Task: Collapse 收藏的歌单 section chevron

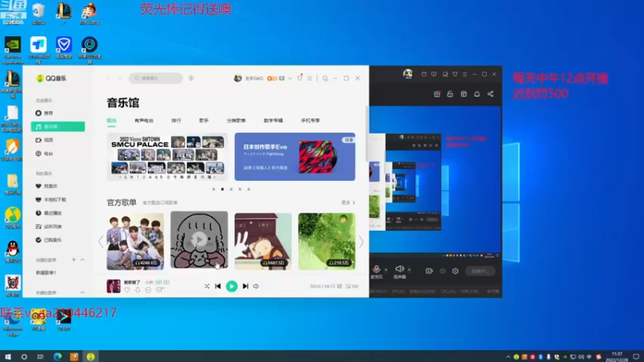Action: [82, 293]
